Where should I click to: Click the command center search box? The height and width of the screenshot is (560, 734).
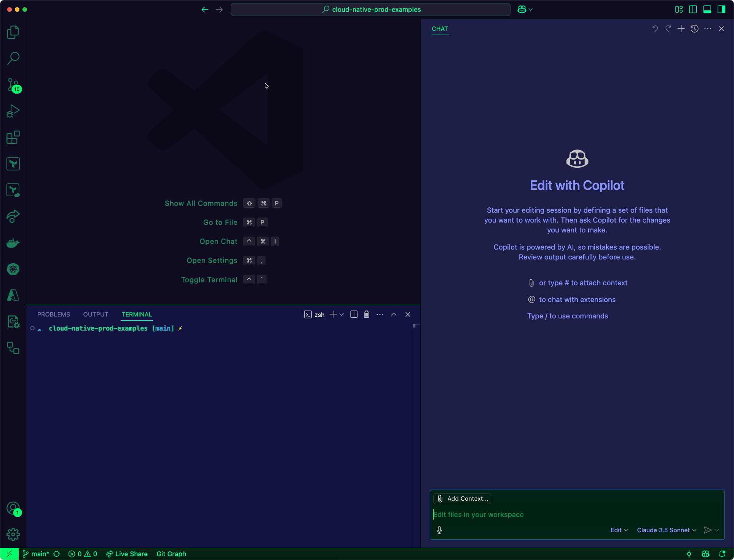coord(370,10)
